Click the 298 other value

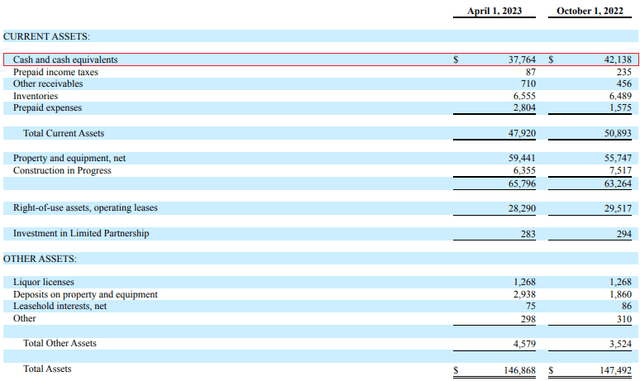tap(528, 319)
